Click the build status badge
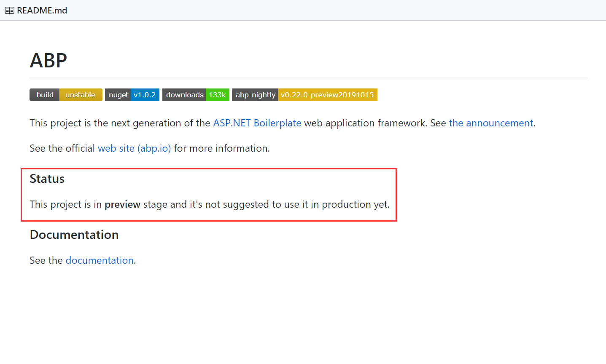 click(x=44, y=95)
